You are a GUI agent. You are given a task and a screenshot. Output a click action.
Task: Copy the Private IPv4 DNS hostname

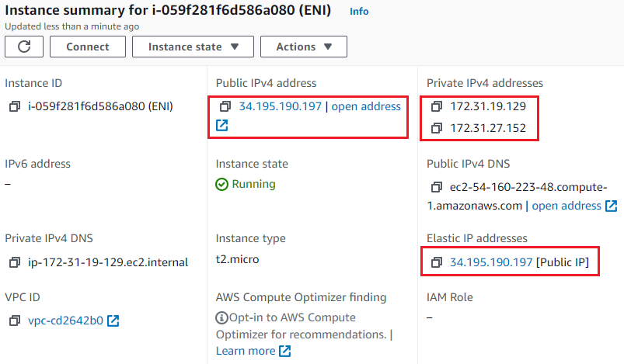click(15, 262)
